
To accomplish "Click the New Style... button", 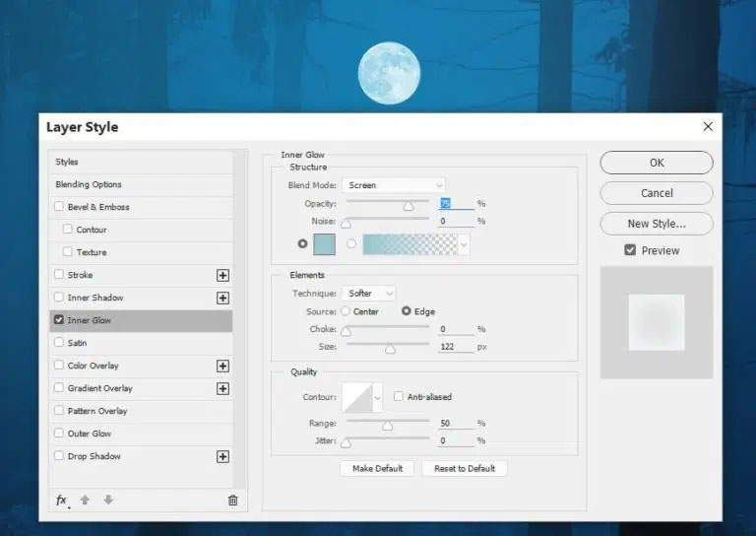I will pyautogui.click(x=657, y=224).
